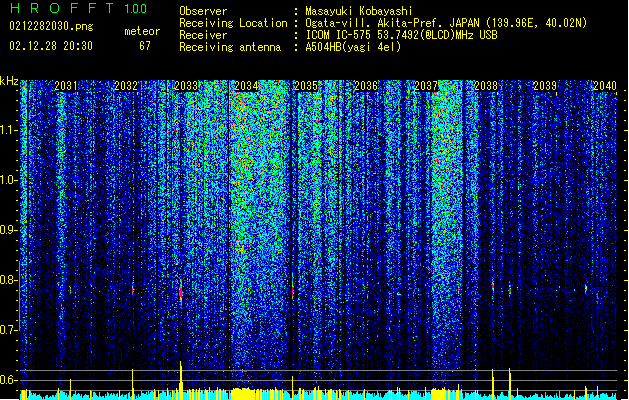The height and width of the screenshot is (400, 629).
Task: Select the 2038 time marker
Action: [486, 86]
